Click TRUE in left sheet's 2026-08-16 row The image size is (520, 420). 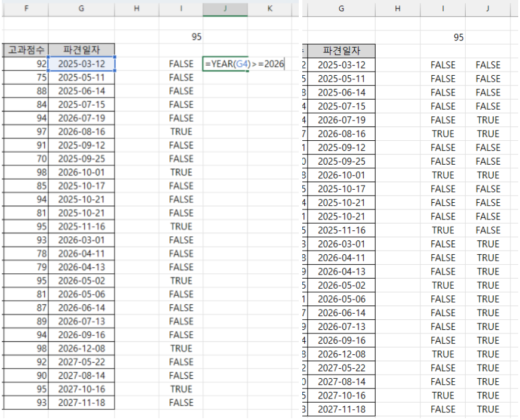181,131
